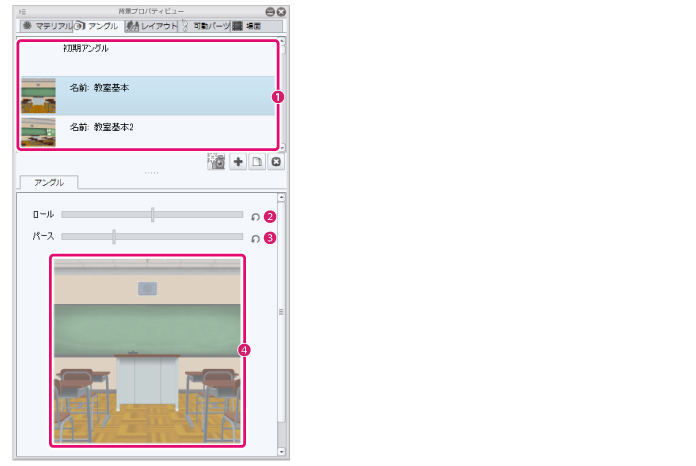
Task: Click the camera capture angle icon
Action: click(216, 162)
